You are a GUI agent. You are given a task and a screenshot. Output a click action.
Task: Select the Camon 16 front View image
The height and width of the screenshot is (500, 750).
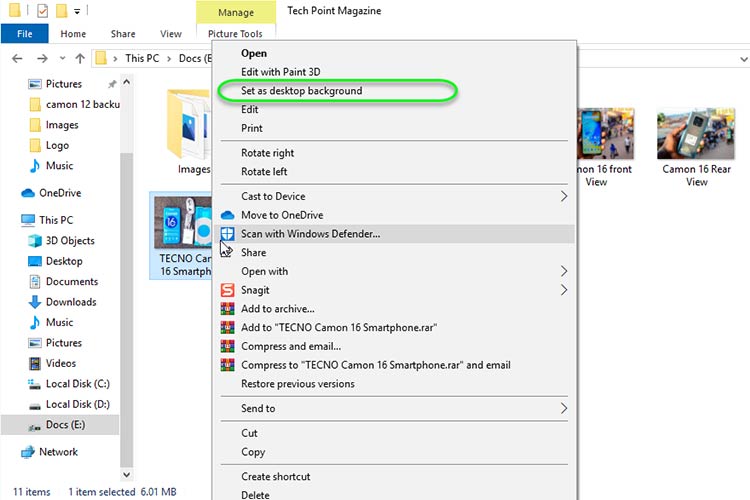click(x=606, y=133)
